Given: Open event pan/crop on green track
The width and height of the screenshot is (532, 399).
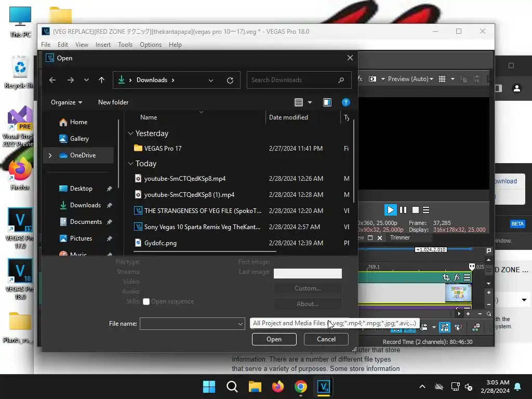Looking at the screenshot, I should click(446, 277).
